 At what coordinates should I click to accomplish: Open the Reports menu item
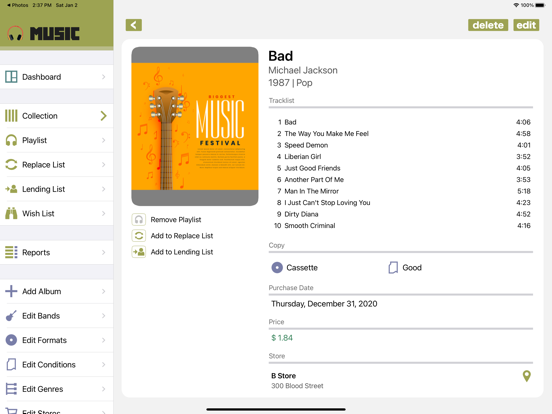tap(57, 252)
